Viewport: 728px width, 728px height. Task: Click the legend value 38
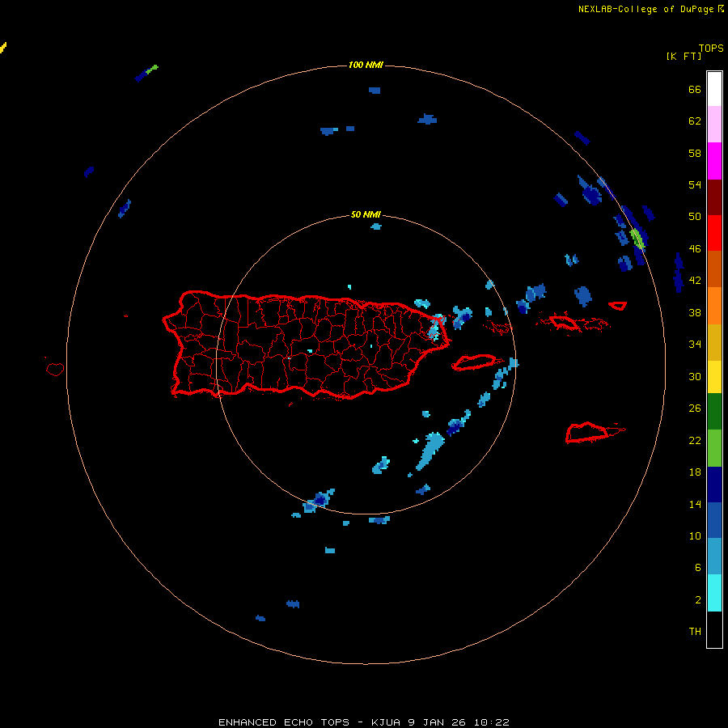pos(695,312)
